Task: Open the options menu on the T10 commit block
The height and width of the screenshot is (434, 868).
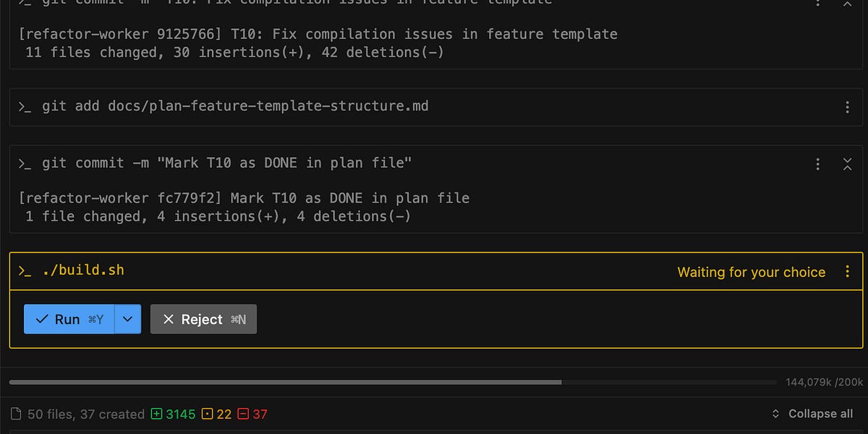Action: pos(817,4)
